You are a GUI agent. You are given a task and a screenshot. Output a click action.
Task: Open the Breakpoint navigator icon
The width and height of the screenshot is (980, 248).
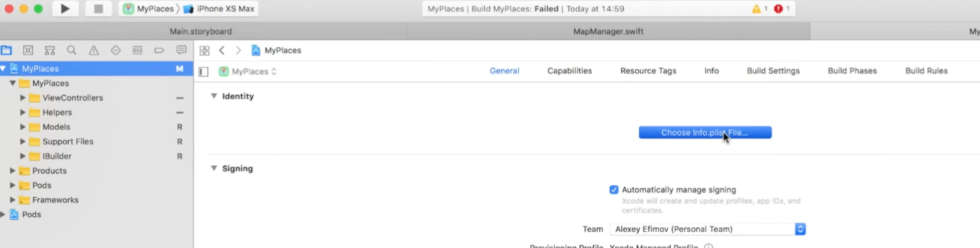tap(159, 50)
